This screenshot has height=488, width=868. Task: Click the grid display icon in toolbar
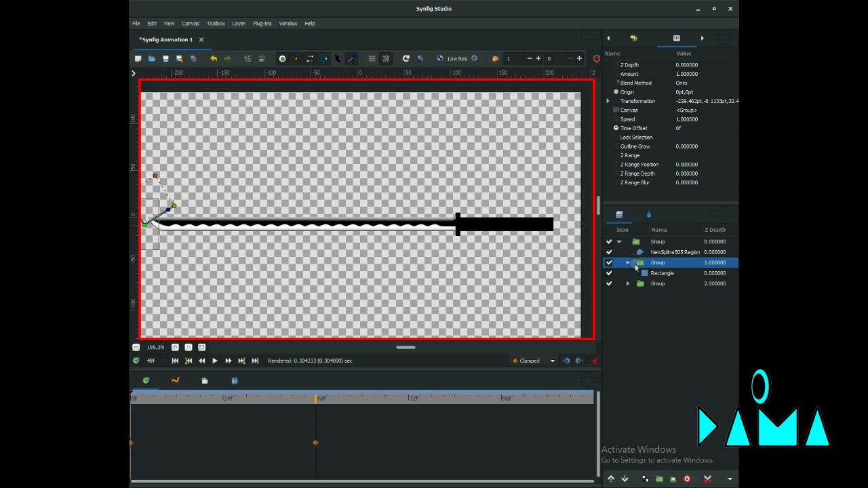(x=372, y=59)
